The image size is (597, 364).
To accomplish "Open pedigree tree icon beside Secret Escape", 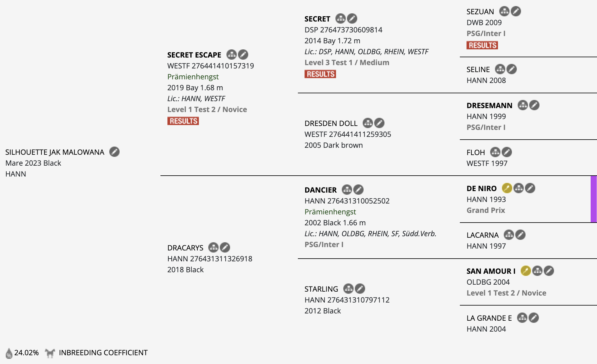I will [x=232, y=55].
